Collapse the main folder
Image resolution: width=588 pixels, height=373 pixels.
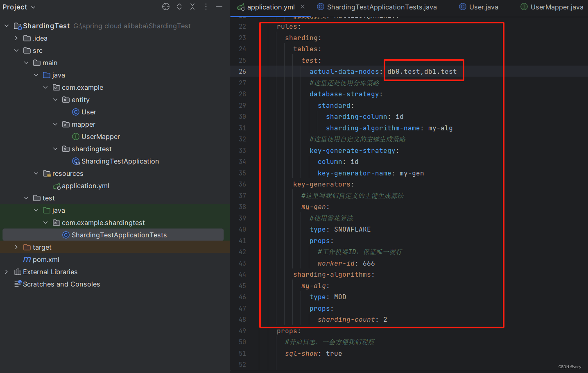[x=26, y=63]
